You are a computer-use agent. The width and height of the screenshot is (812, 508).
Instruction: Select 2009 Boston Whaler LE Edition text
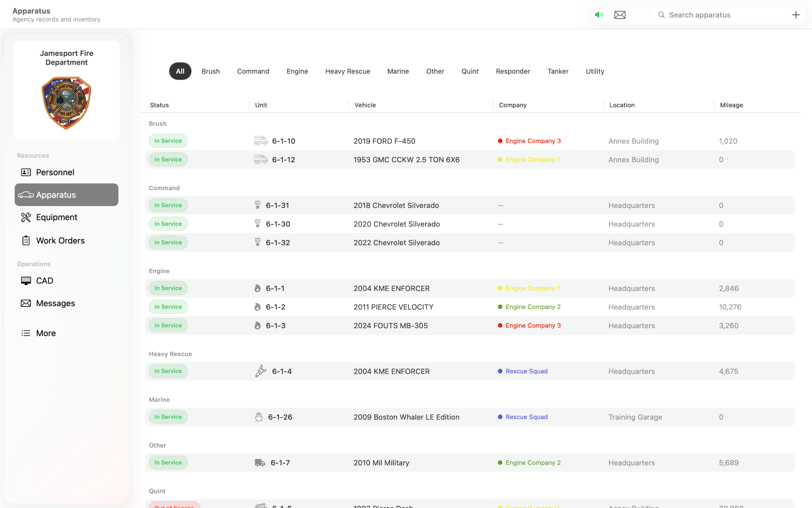406,417
